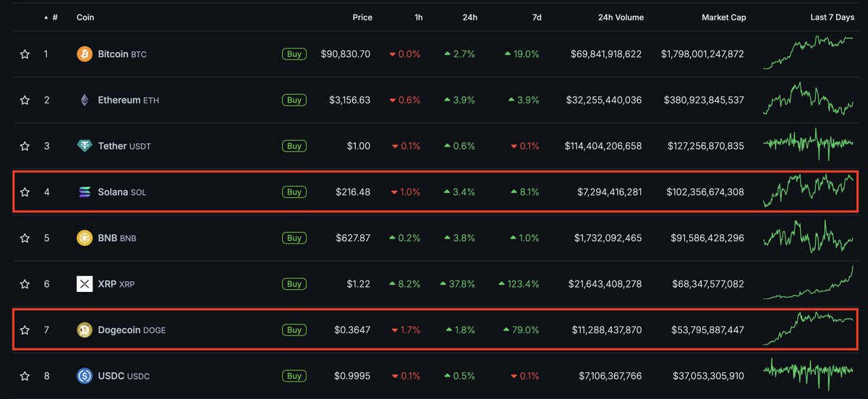Sort by rank number column header
This screenshot has width=868, height=399.
(x=51, y=17)
